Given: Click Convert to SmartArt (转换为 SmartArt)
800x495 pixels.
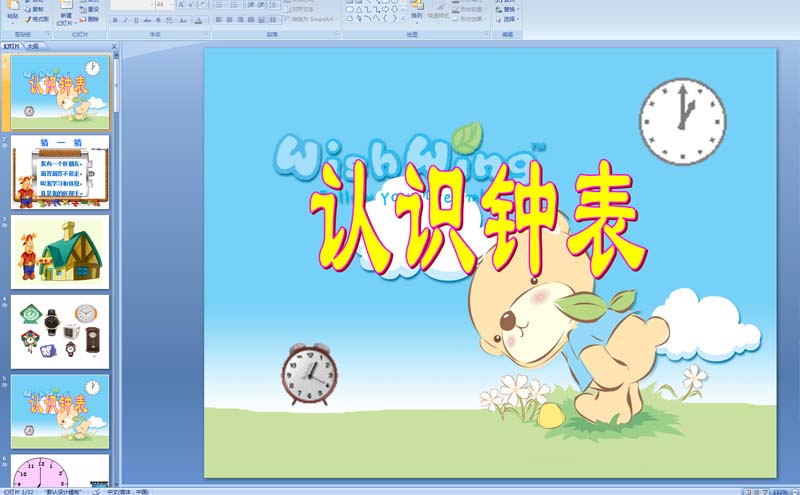Looking at the screenshot, I should pos(310,19).
